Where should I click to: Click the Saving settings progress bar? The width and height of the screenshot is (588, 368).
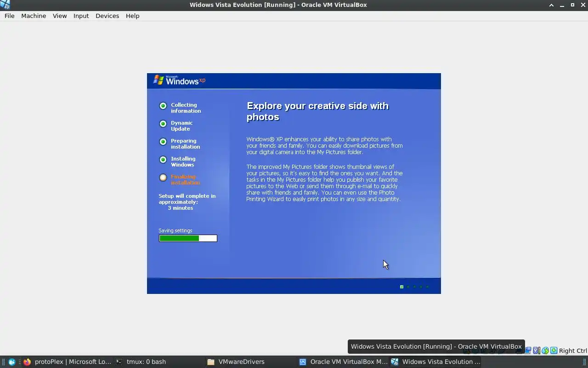188,238
